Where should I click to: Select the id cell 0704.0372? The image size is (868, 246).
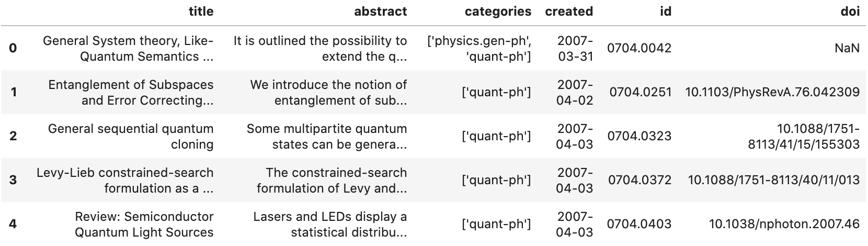click(x=639, y=180)
